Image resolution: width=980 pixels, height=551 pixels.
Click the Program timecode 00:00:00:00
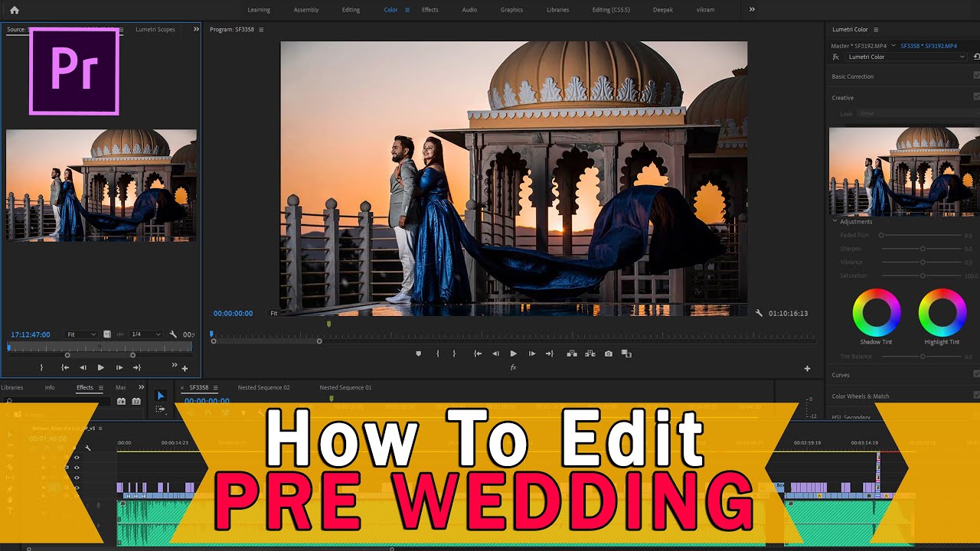233,313
